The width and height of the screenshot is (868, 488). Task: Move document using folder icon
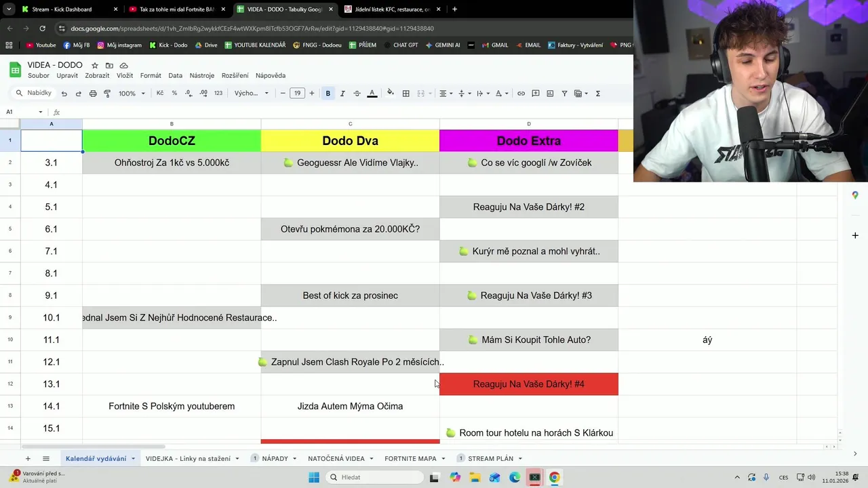[109, 66]
